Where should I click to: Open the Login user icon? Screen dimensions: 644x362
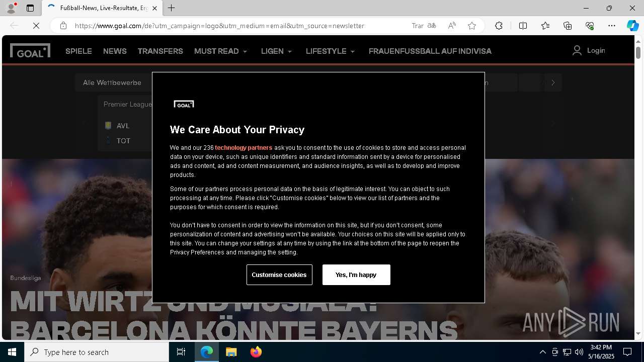tap(577, 50)
